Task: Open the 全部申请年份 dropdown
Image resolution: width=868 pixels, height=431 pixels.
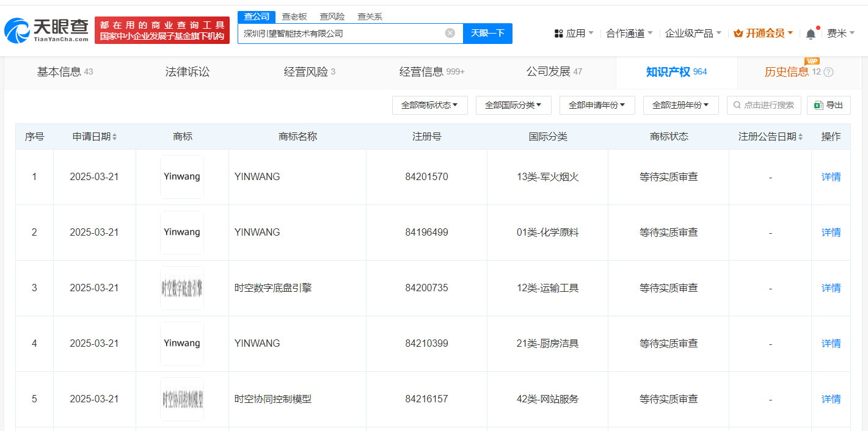Action: coord(597,105)
